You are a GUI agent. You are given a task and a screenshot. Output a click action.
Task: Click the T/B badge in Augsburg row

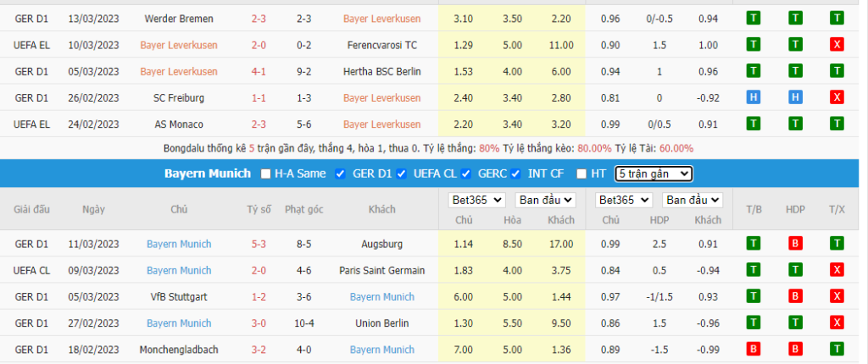(753, 244)
